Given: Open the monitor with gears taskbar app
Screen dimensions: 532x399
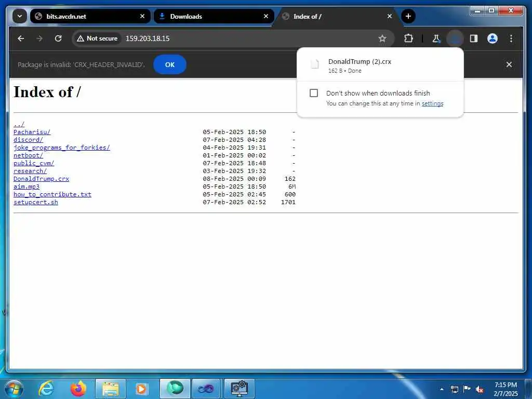Looking at the screenshot, I should (240, 389).
